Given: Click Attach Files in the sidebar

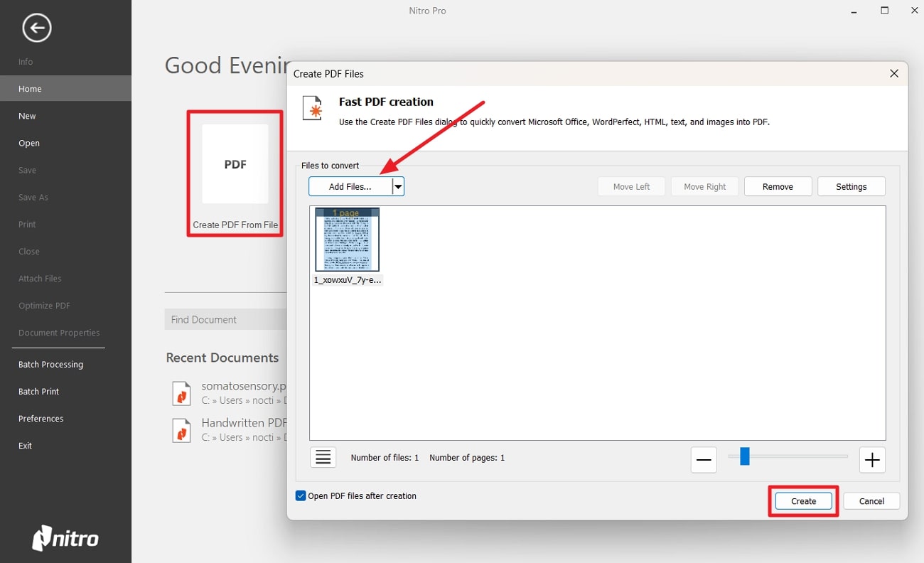Looking at the screenshot, I should [40, 278].
